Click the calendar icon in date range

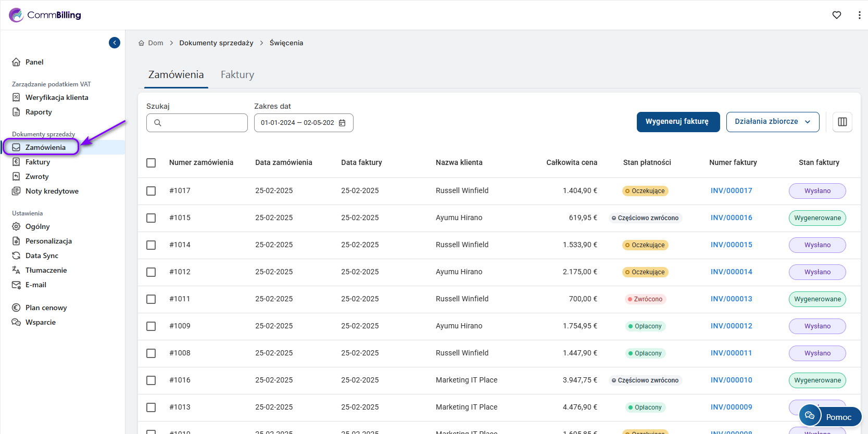[342, 123]
